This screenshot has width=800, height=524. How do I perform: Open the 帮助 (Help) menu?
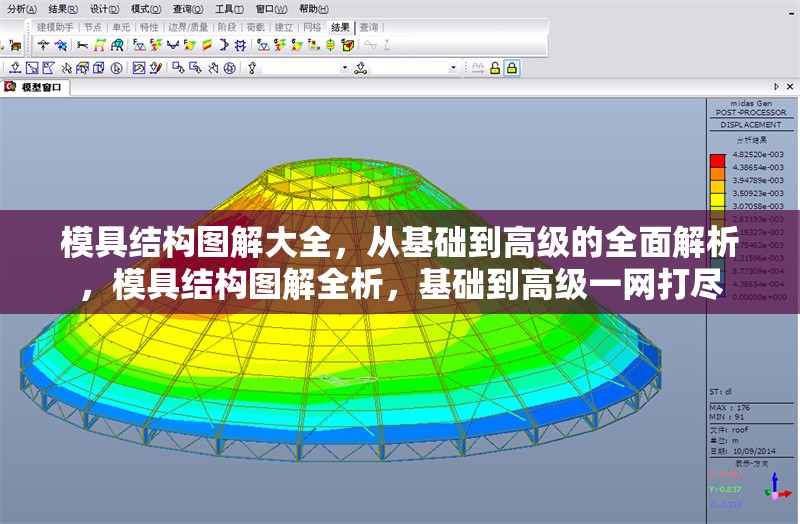tap(312, 8)
